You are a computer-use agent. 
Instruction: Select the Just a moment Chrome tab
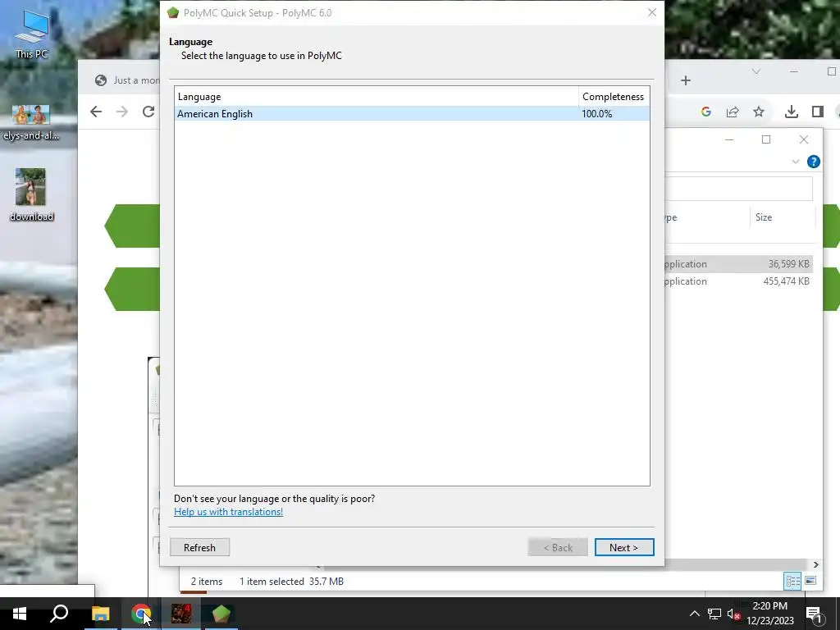pyautogui.click(x=127, y=80)
